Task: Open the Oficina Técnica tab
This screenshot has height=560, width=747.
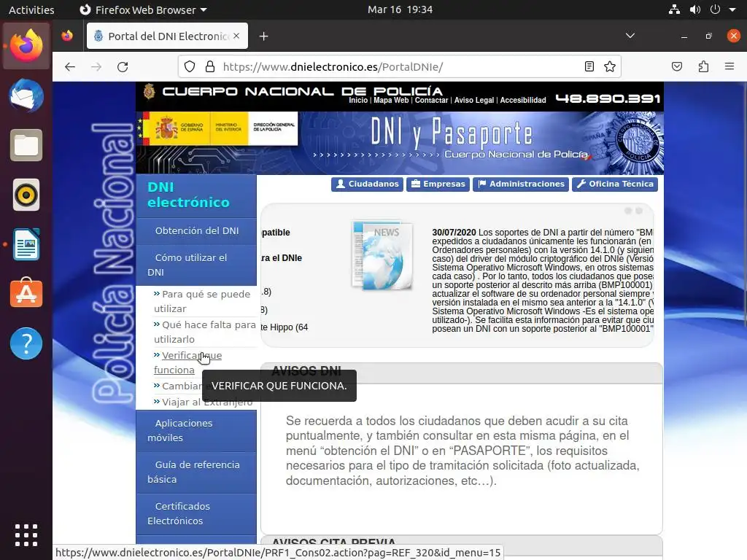Action: point(615,184)
